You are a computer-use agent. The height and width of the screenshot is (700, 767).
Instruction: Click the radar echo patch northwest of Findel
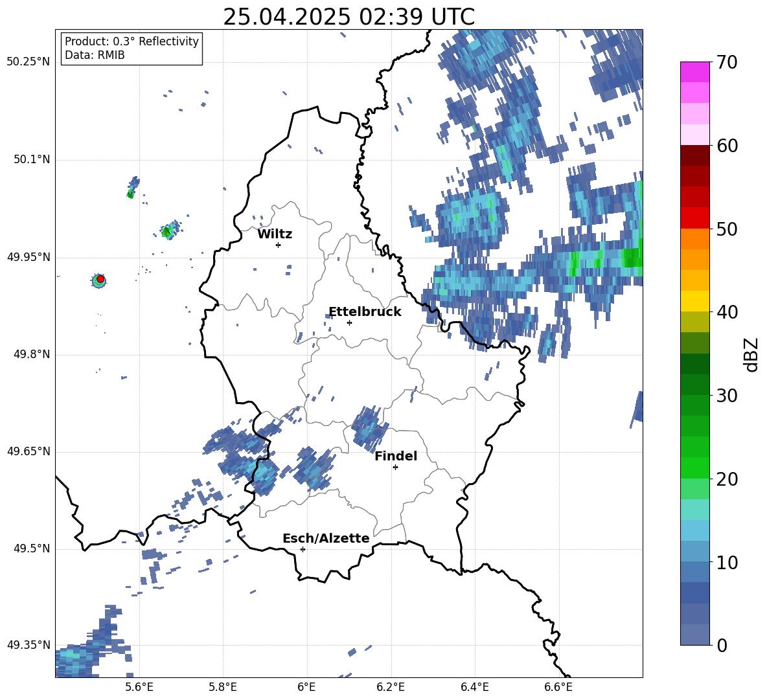click(370, 427)
